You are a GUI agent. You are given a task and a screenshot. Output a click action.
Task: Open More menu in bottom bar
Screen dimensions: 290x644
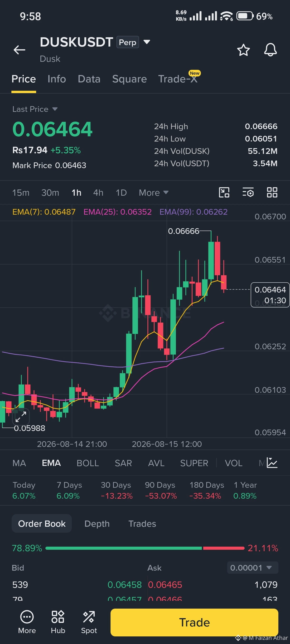tap(27, 622)
